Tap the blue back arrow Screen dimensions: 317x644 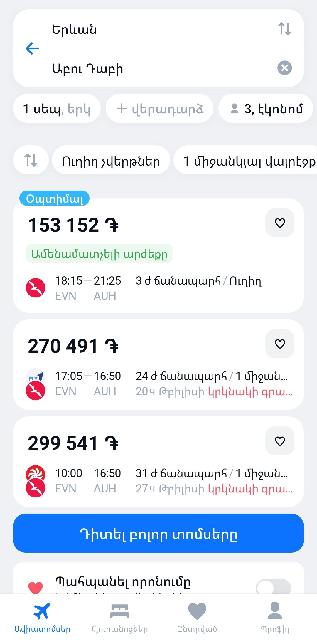(32, 48)
